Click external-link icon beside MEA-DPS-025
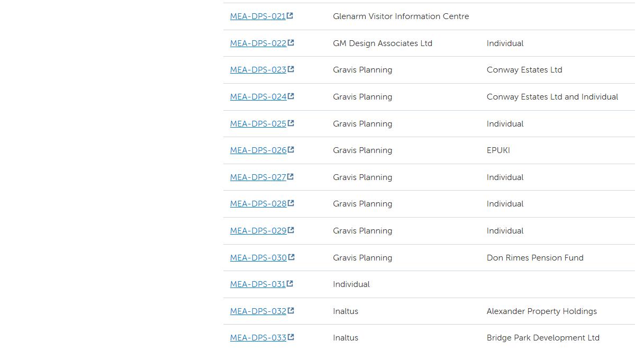This screenshot has height=350, width=644. click(291, 123)
